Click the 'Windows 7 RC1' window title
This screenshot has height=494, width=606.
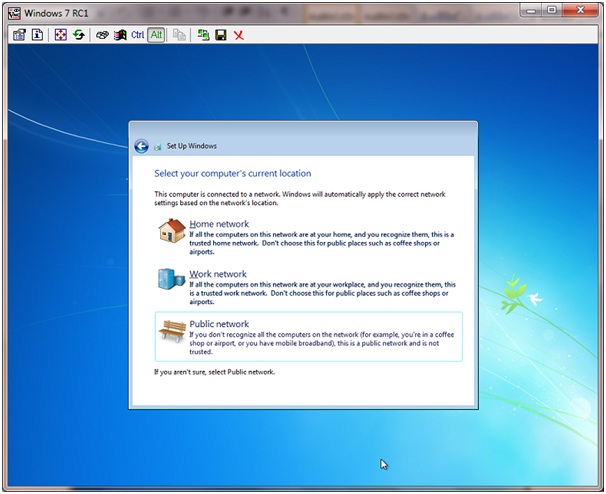(x=56, y=13)
